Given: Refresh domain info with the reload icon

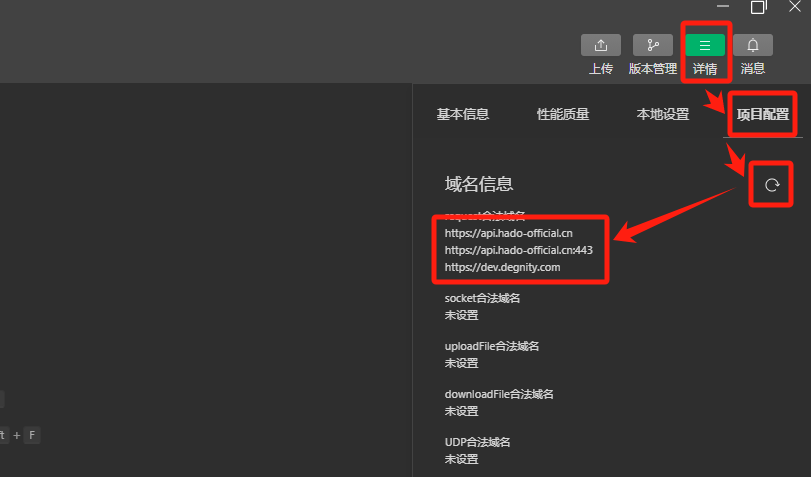Looking at the screenshot, I should [772, 185].
